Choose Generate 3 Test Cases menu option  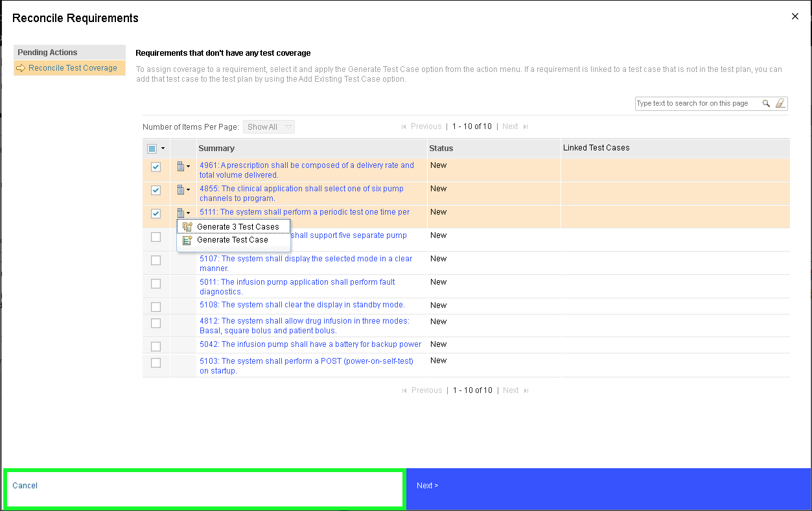(x=237, y=227)
